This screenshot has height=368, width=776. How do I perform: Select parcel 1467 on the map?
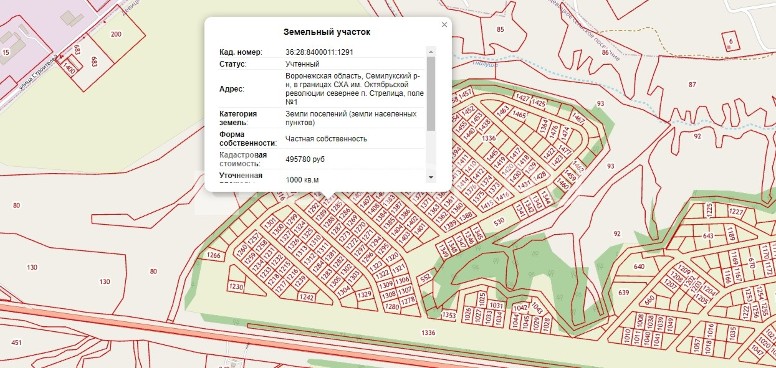tap(577, 118)
